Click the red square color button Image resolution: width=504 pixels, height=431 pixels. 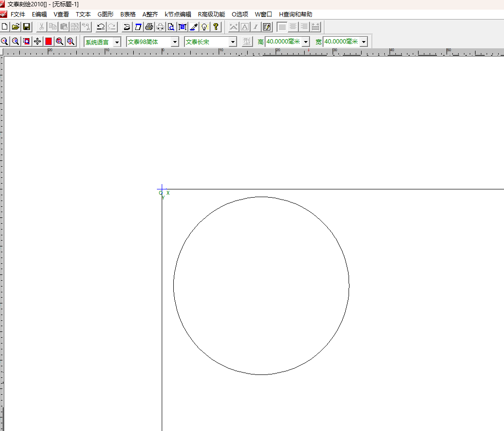pyautogui.click(x=49, y=42)
